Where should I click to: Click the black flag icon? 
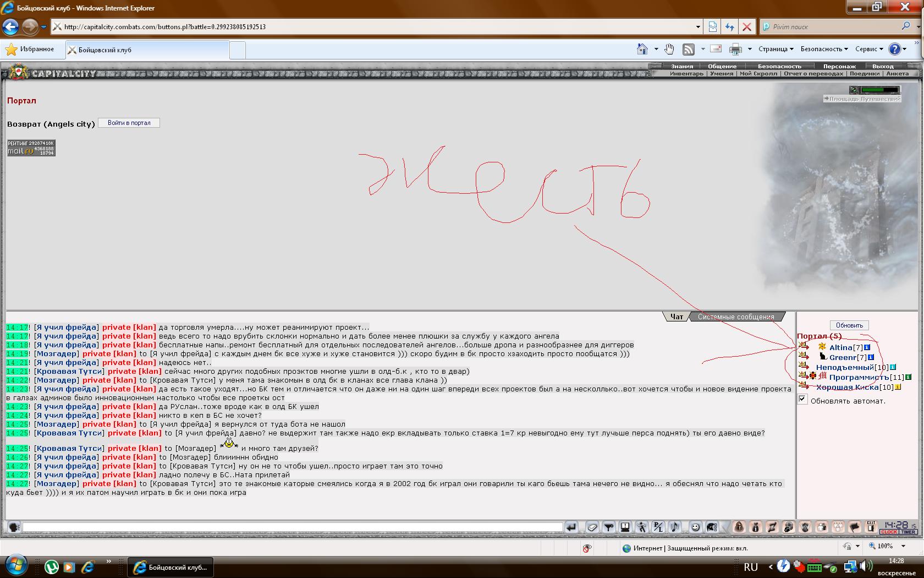click(854, 527)
